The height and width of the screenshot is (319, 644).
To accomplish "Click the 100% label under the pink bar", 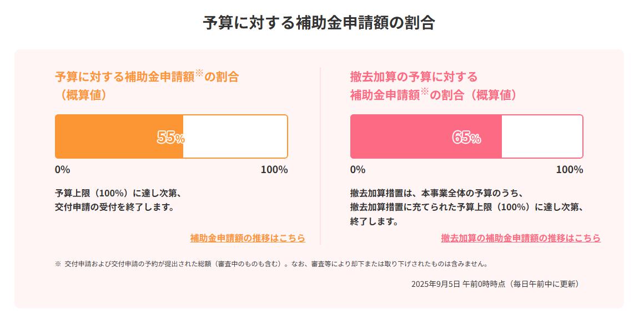I will [x=570, y=170].
